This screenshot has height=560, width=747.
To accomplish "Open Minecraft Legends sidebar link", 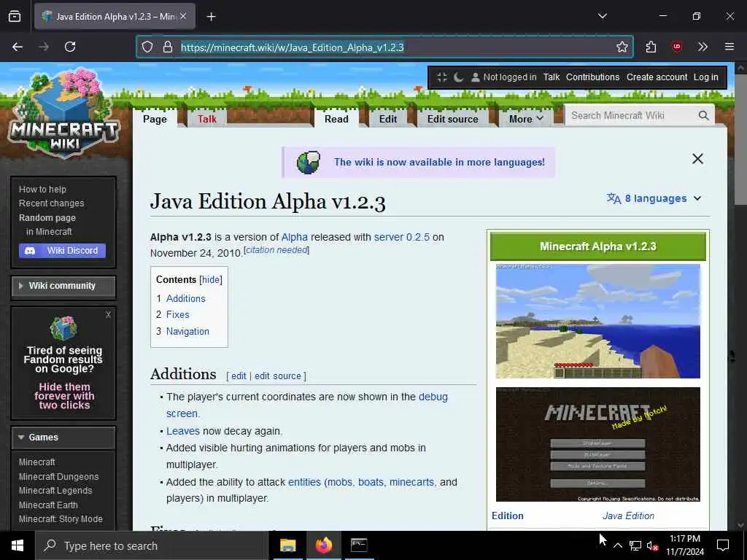I will (x=55, y=491).
